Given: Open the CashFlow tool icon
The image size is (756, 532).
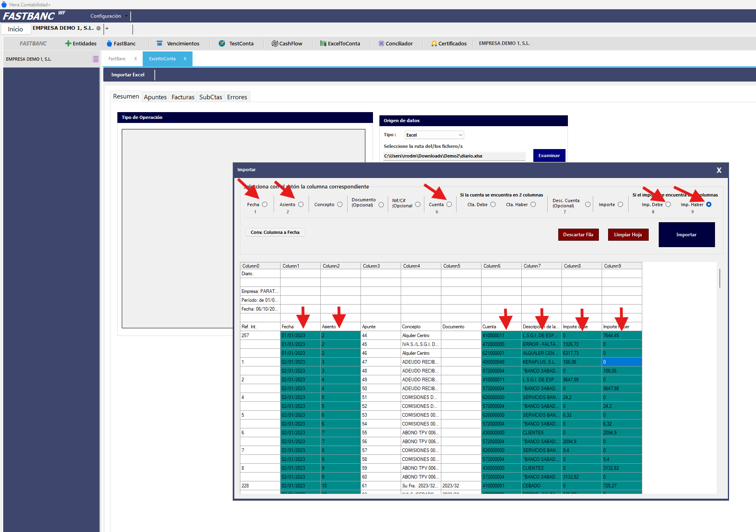Looking at the screenshot, I should 275,43.
